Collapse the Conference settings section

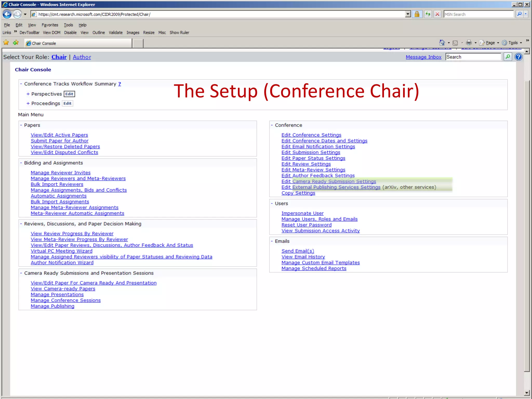[272, 125]
